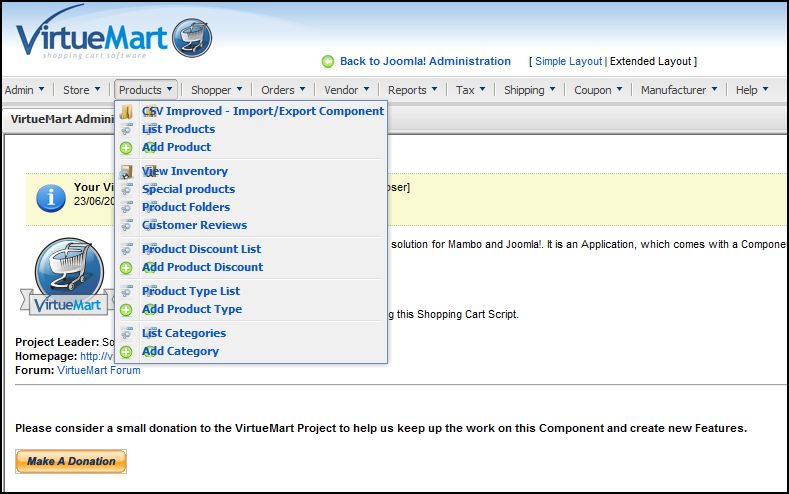789x494 pixels.
Task: Select Product Folders menu entry
Action: point(186,207)
